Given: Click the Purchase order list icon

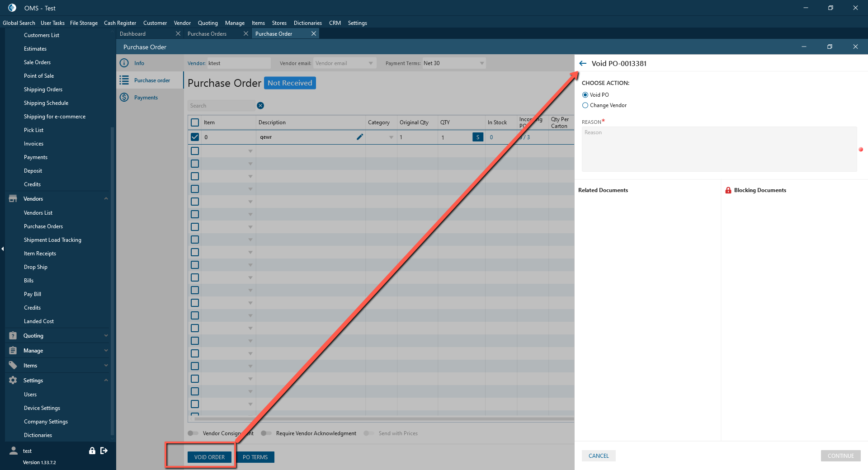Looking at the screenshot, I should coord(124,80).
